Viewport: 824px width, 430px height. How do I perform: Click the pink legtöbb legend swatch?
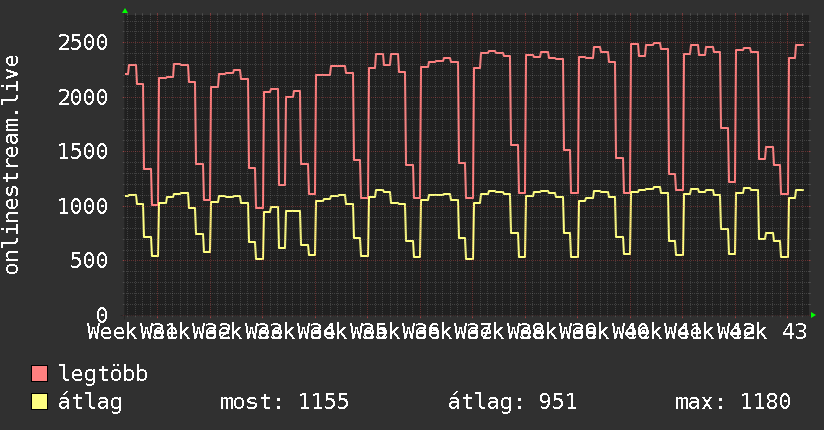coord(39,373)
